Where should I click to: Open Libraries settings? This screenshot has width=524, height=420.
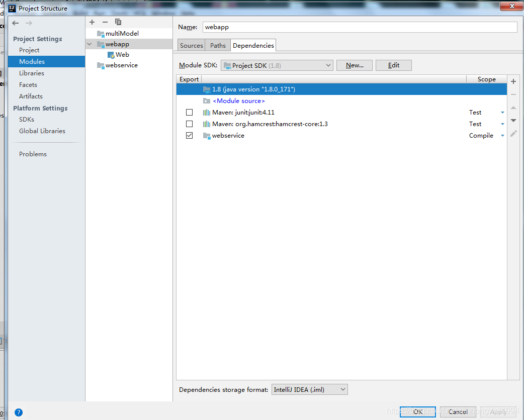tap(31, 73)
